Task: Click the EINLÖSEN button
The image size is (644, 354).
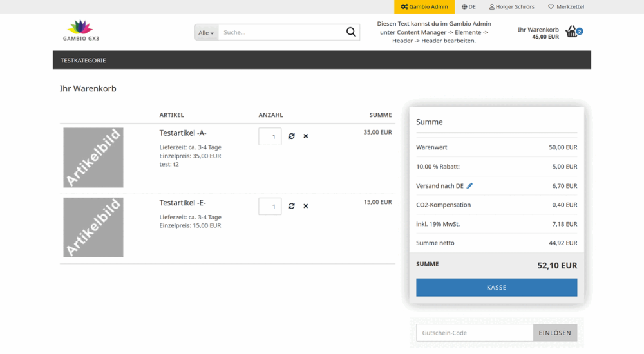Action: (555, 333)
